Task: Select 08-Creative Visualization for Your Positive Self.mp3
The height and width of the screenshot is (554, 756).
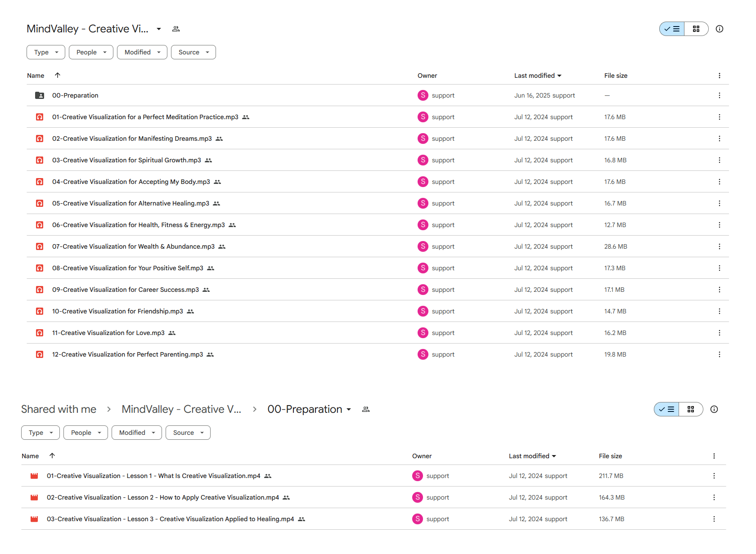Action: pyautogui.click(x=128, y=268)
